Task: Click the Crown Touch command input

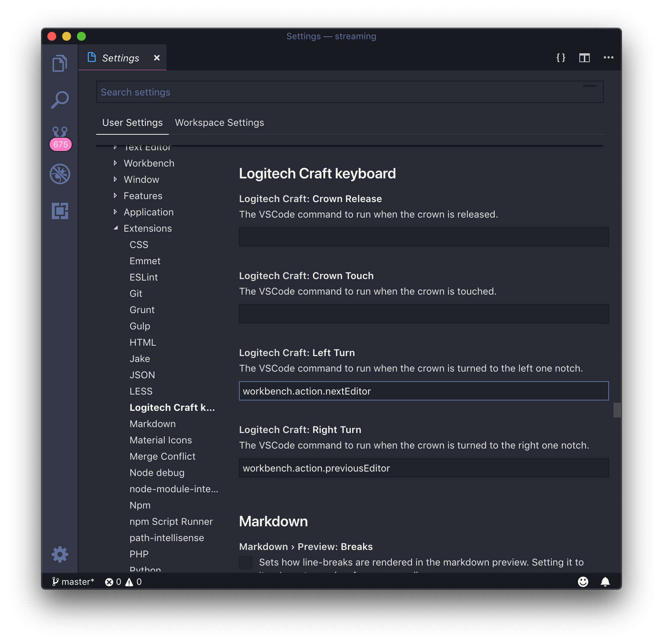Action: click(424, 314)
